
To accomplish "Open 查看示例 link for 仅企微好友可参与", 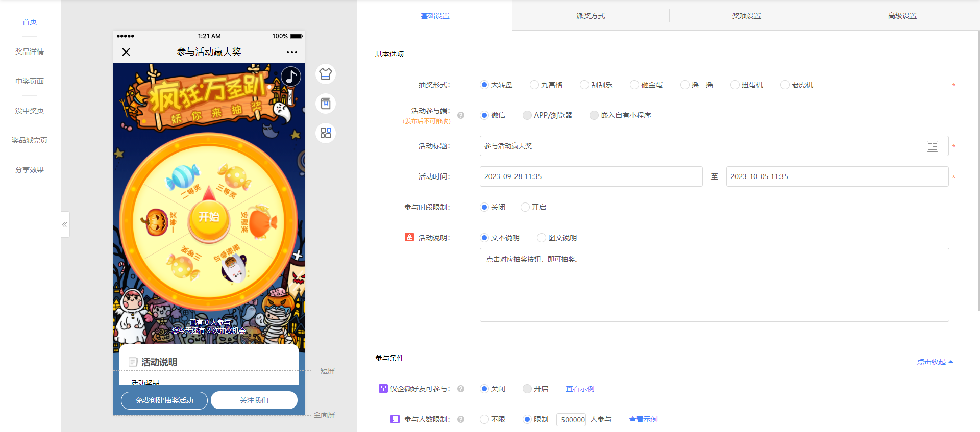I will (x=580, y=389).
